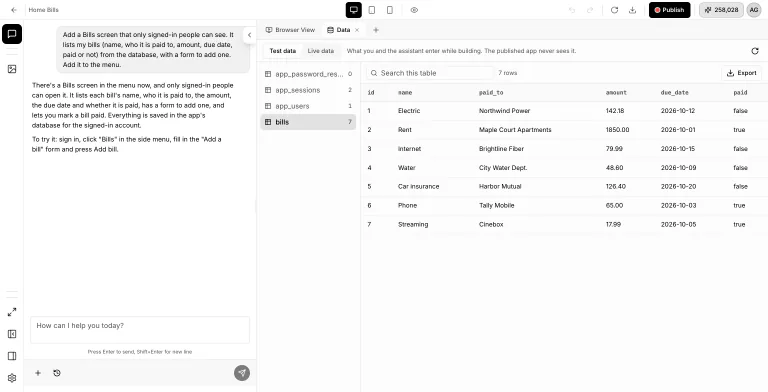Open the chat panel icon
The width and height of the screenshot is (768, 392).
[x=12, y=34]
